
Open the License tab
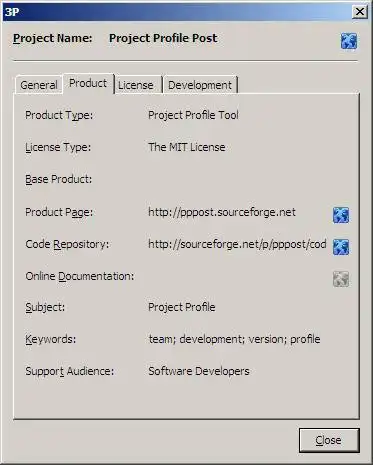136,85
